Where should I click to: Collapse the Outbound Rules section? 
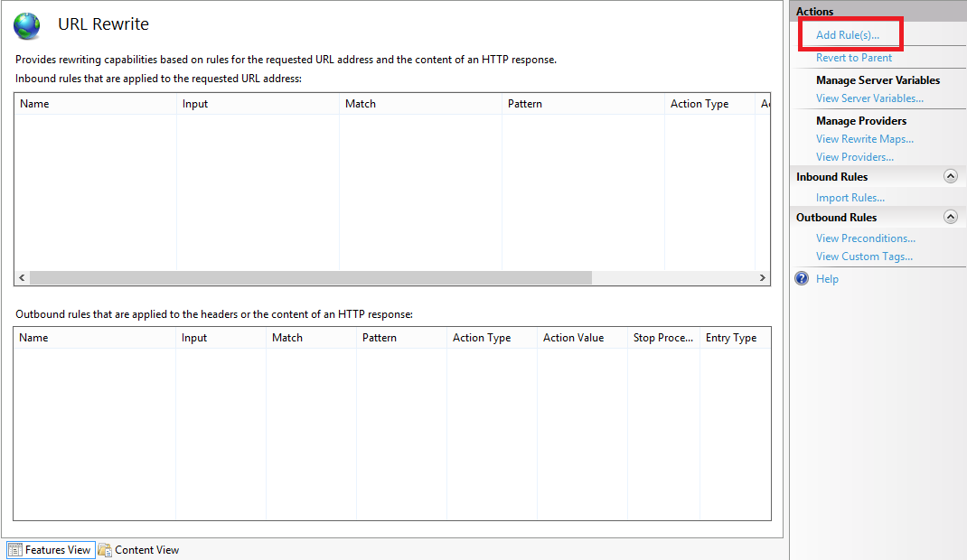(x=950, y=218)
